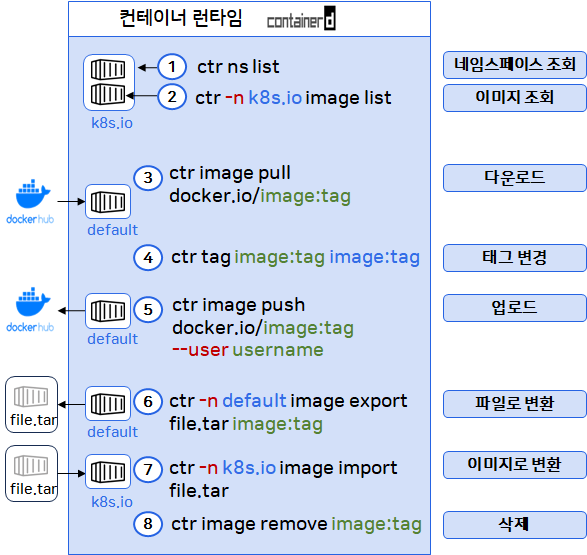Click the default container icon beside step 3
Screen dimensions: 587x555
click(108, 201)
